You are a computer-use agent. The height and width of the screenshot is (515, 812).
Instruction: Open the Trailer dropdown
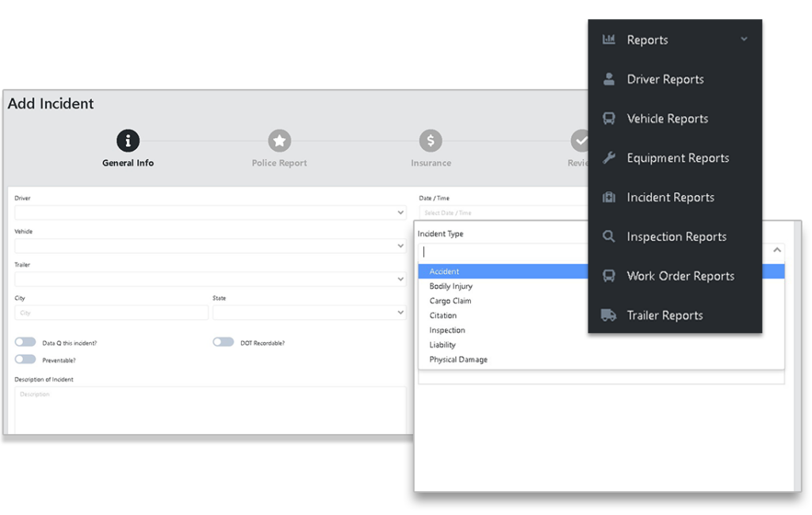(x=210, y=279)
